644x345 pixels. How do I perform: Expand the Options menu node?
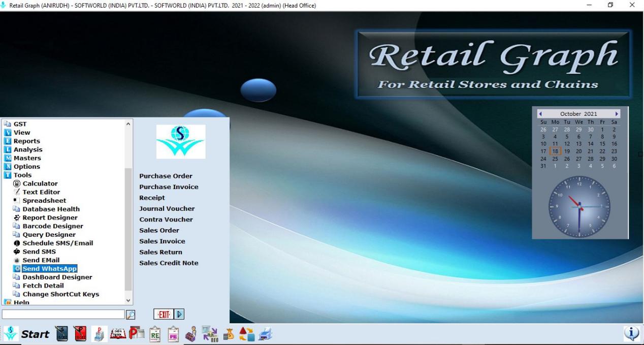tap(8, 166)
